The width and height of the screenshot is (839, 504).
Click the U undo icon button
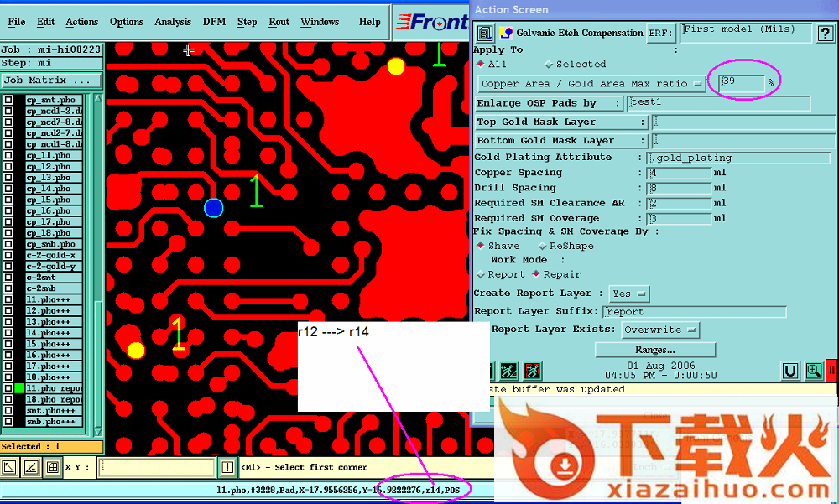[x=789, y=371]
